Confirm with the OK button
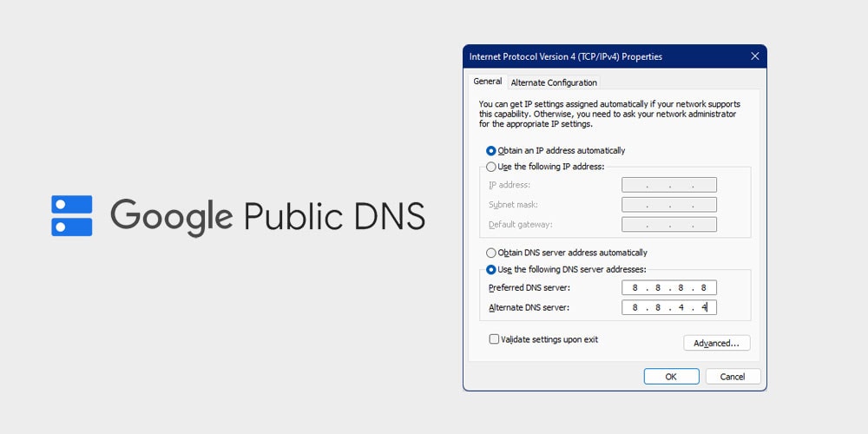868x434 pixels. (671, 377)
